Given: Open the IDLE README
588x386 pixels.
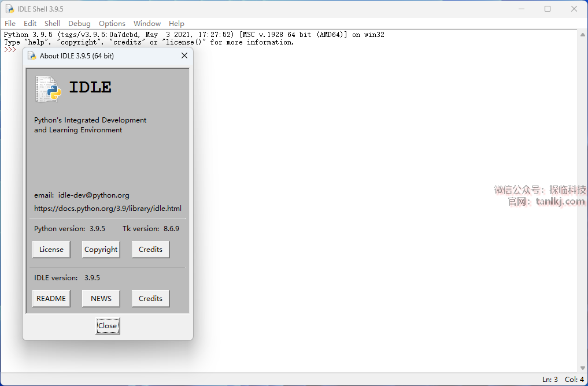Looking at the screenshot, I should (51, 299).
